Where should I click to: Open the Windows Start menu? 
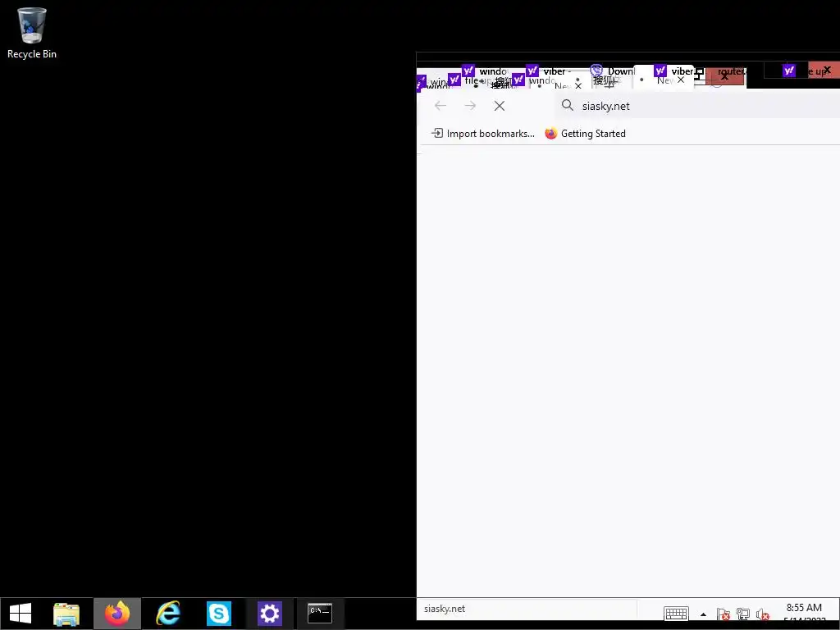tap(21, 614)
